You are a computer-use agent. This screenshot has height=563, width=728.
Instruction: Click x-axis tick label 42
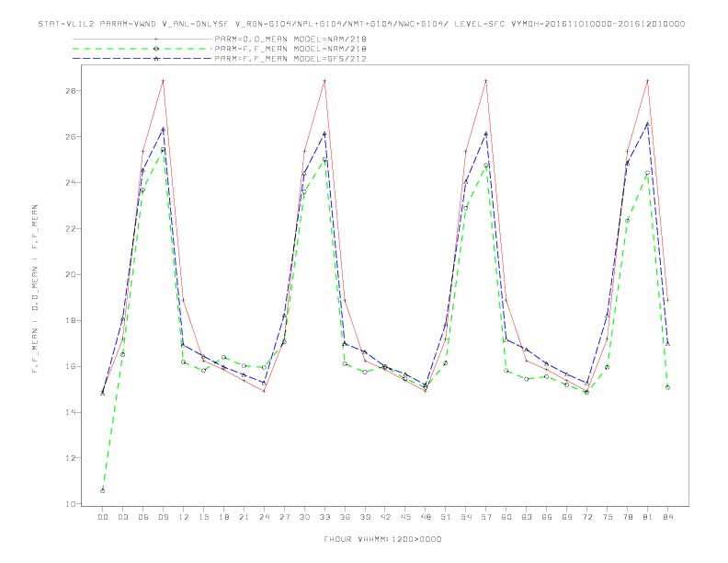coord(385,517)
